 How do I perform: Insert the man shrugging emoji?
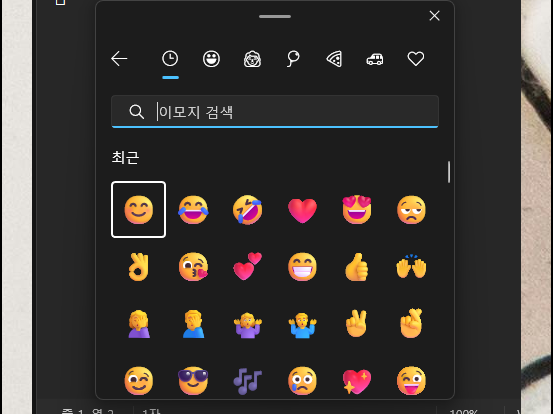click(302, 324)
